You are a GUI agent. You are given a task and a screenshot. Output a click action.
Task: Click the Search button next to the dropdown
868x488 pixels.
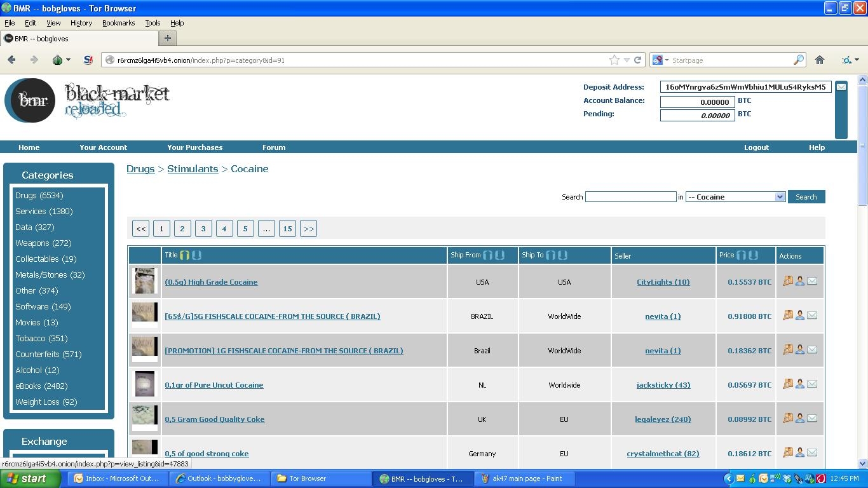tap(806, 197)
